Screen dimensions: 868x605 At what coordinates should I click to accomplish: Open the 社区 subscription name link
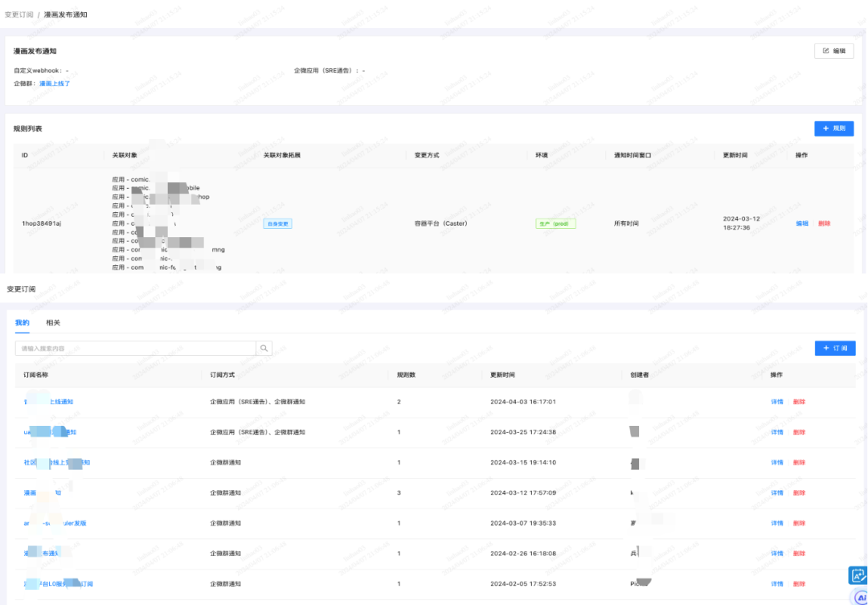[56, 463]
